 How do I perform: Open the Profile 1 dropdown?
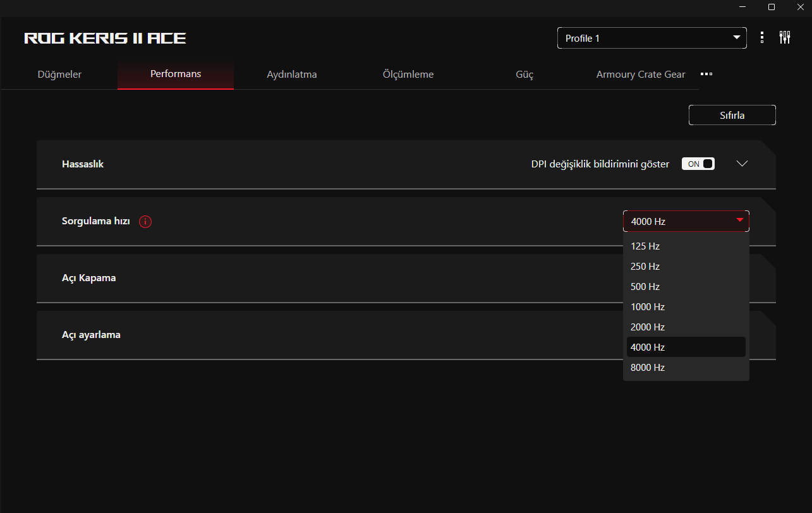[652, 38]
